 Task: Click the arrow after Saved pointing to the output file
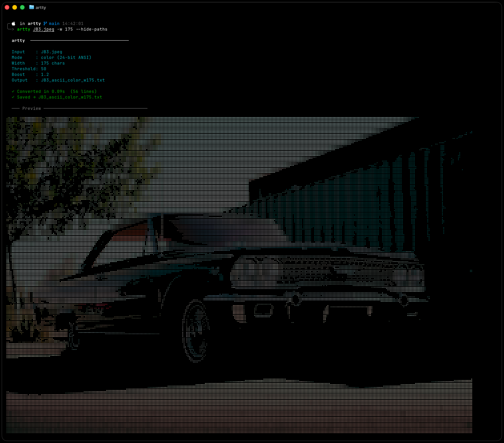(x=34, y=97)
